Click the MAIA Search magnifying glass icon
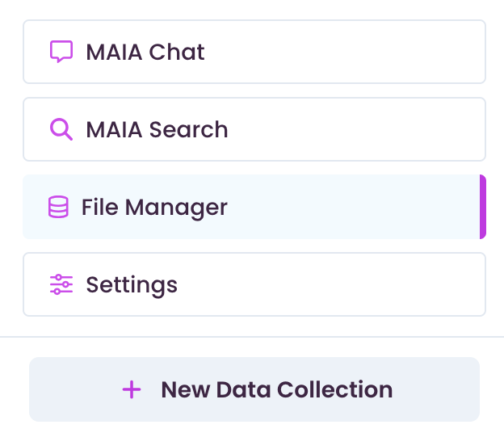This screenshot has height=433, width=504. pyautogui.click(x=61, y=129)
